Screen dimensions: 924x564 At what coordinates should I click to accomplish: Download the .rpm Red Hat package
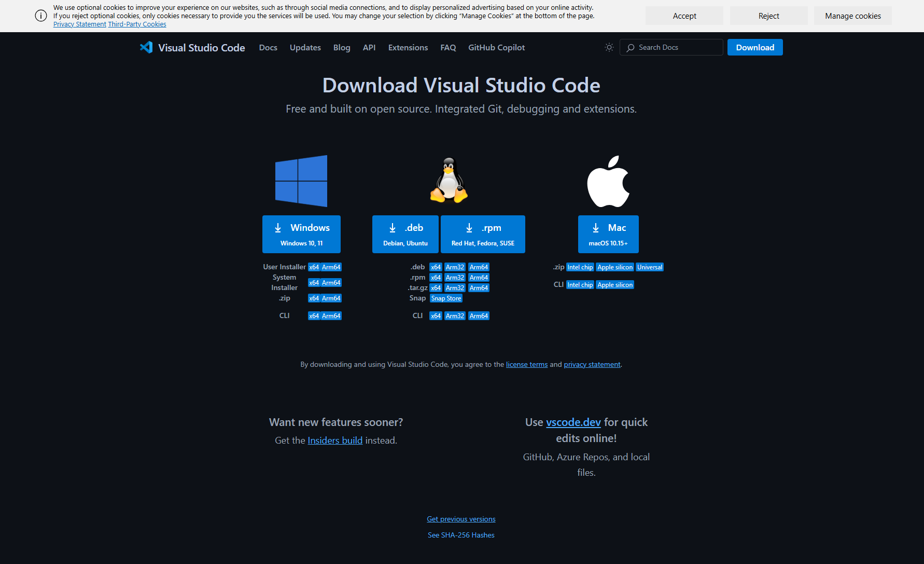point(483,234)
